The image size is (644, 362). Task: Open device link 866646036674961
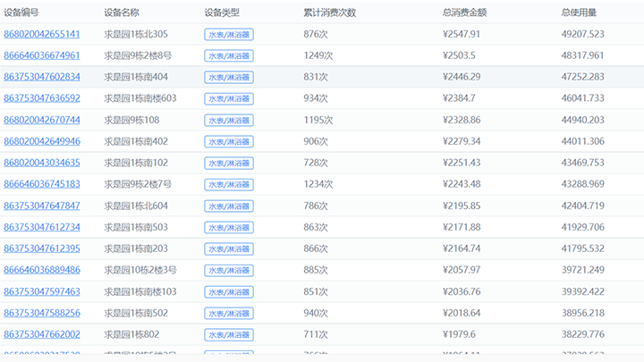point(42,55)
